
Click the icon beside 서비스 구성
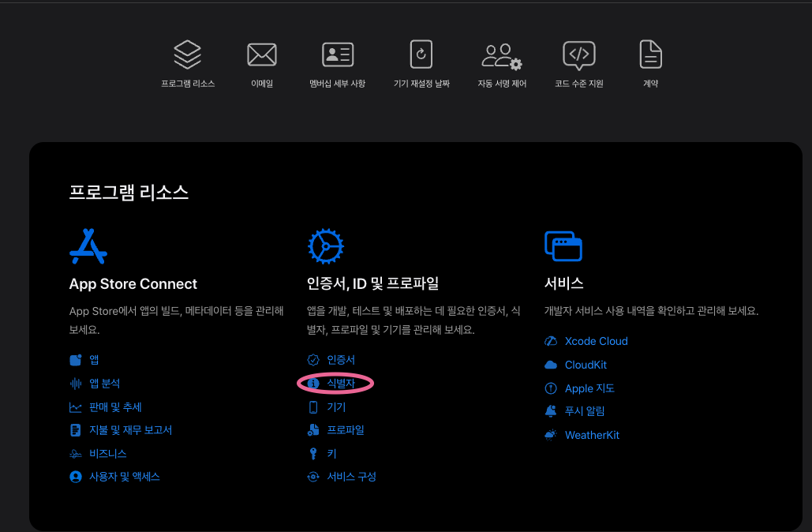pos(313,477)
